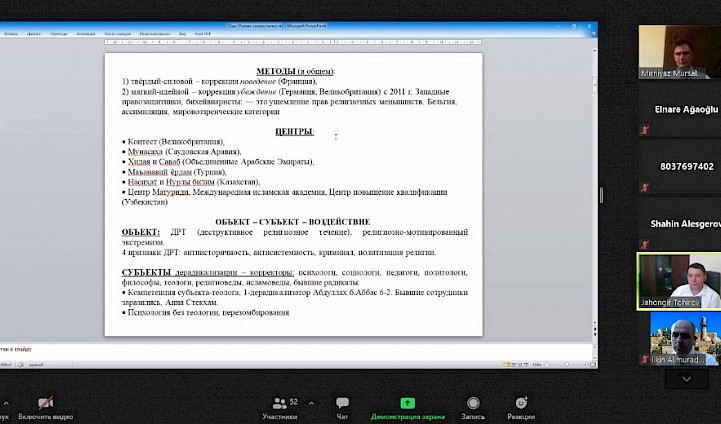Click the Shahin Alesgerov participant tile
Image resolution: width=721 pixels, height=424 pixels.
680,223
